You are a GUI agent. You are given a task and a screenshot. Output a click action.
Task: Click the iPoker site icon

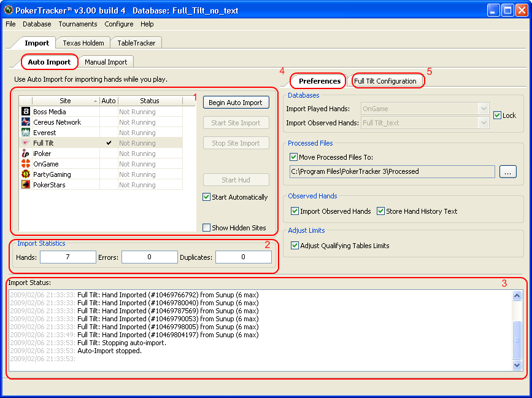pyautogui.click(x=26, y=154)
